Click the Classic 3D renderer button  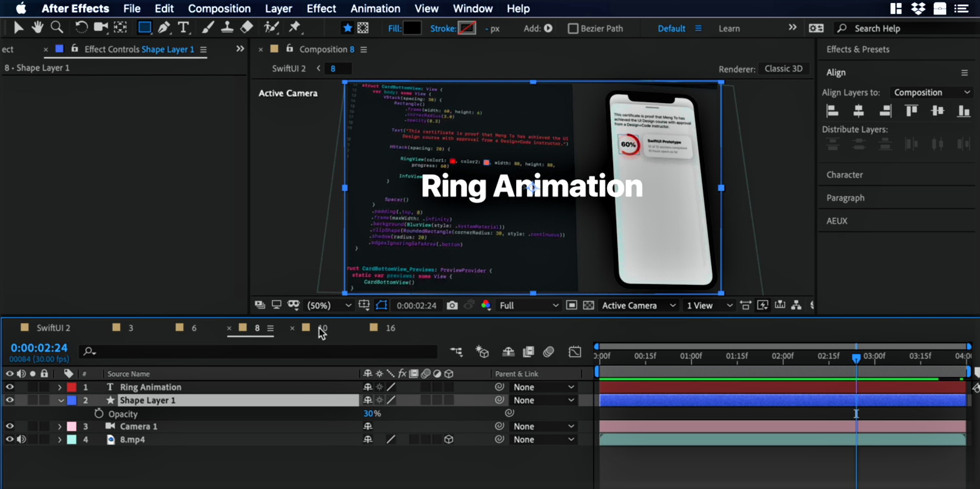coord(783,69)
